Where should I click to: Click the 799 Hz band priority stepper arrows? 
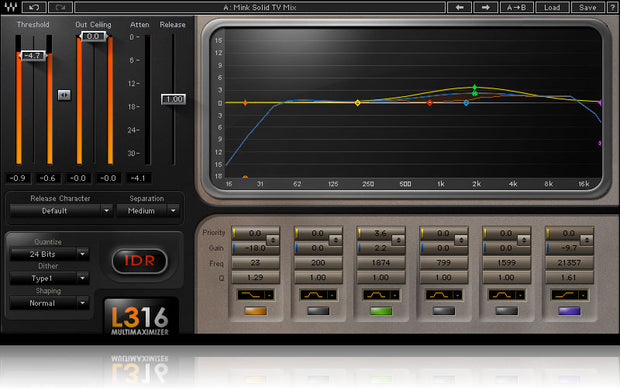461,240
